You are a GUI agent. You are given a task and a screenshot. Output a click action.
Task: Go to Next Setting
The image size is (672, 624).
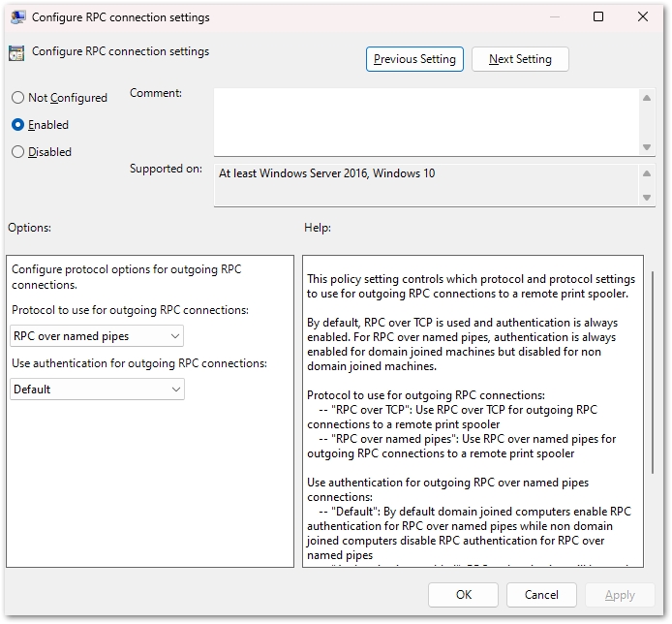point(520,59)
